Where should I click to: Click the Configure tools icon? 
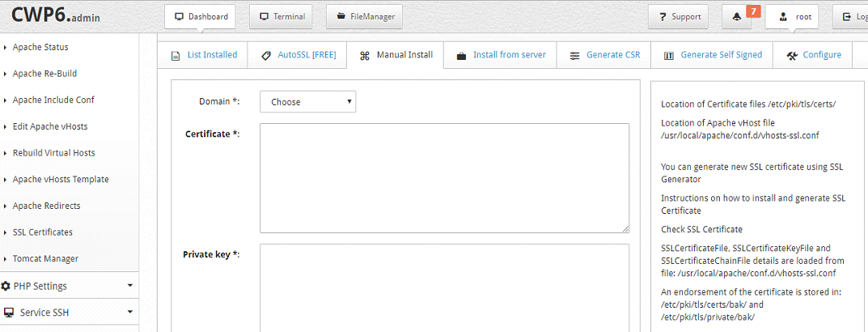pyautogui.click(x=791, y=55)
